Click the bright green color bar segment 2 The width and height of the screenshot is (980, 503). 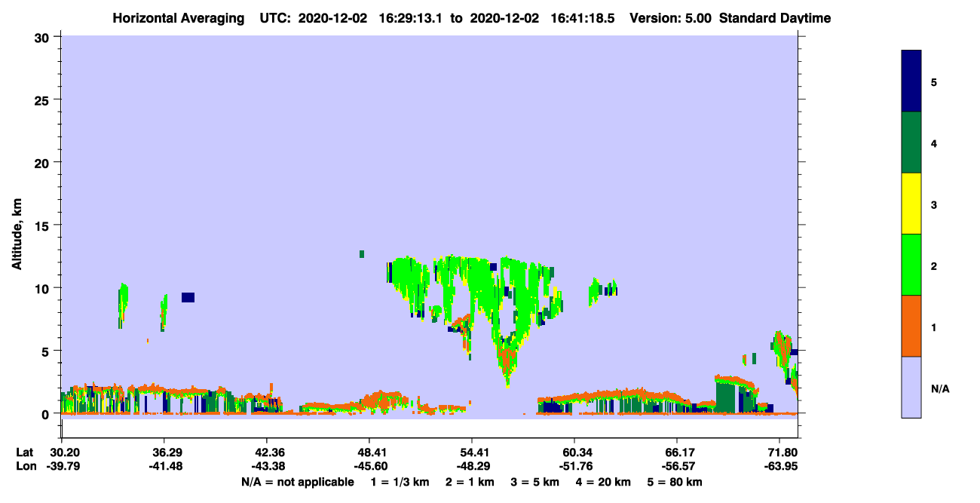point(911,265)
